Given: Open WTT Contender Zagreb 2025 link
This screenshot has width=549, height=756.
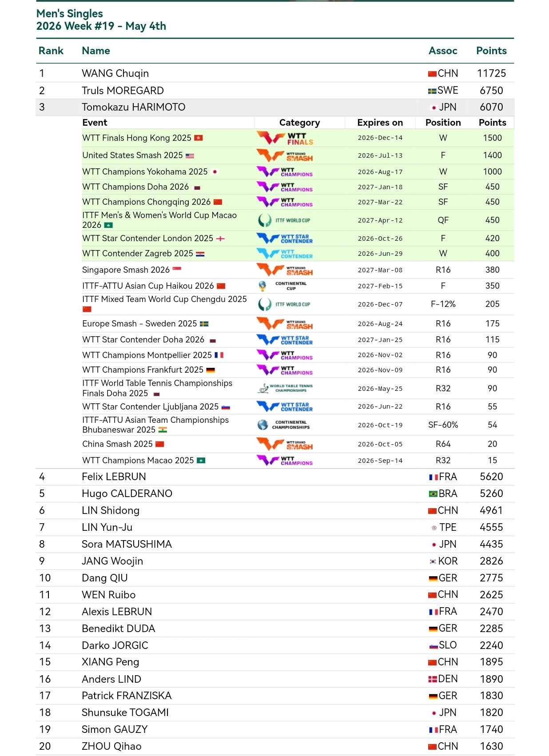Looking at the screenshot, I should coord(138,254).
